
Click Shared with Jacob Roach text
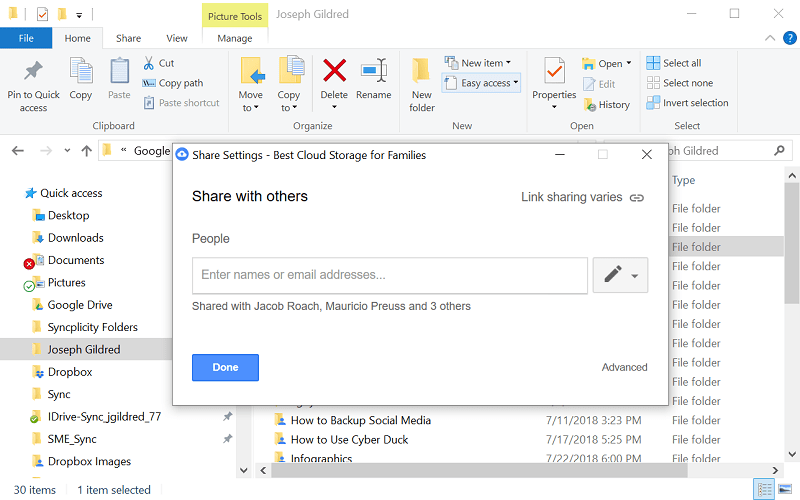[x=331, y=306]
